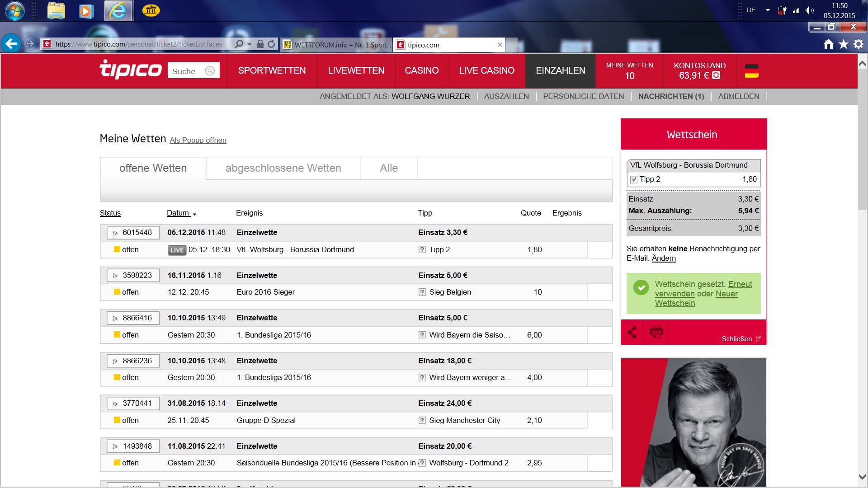
Task: Click the volume speaker tray icon
Action: pos(809,10)
